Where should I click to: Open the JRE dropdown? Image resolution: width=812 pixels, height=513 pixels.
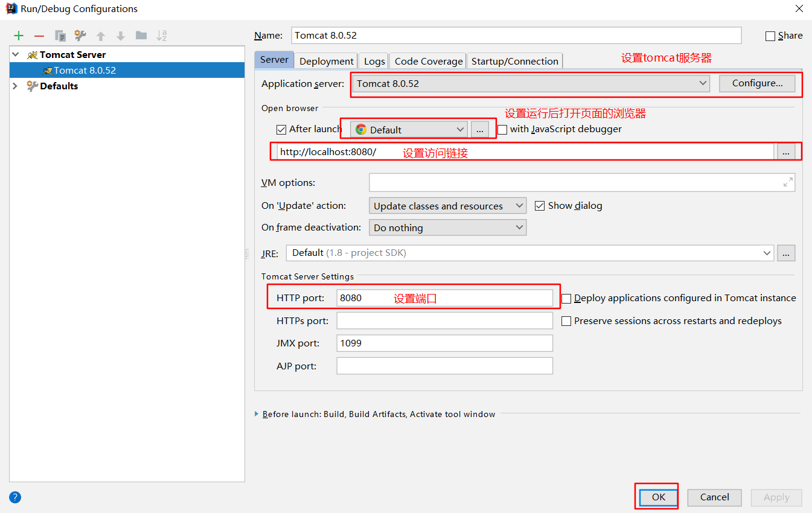pos(530,253)
